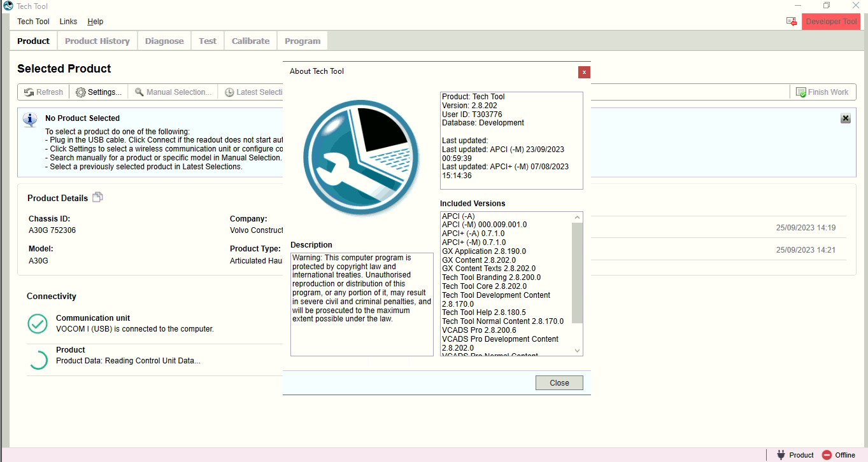Click the product info box showing Version 2.8.202
The height and width of the screenshot is (462, 868).
pyautogui.click(x=511, y=141)
